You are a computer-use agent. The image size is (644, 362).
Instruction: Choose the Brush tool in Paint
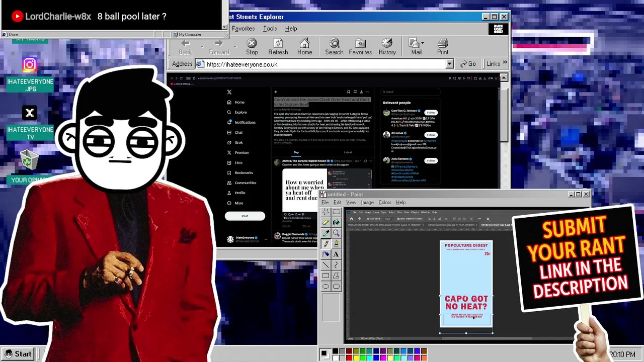[x=336, y=244]
